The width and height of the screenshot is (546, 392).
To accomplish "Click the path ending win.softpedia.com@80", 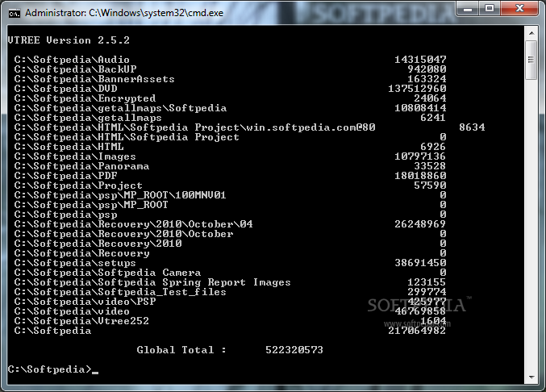I will pyautogui.click(x=194, y=127).
